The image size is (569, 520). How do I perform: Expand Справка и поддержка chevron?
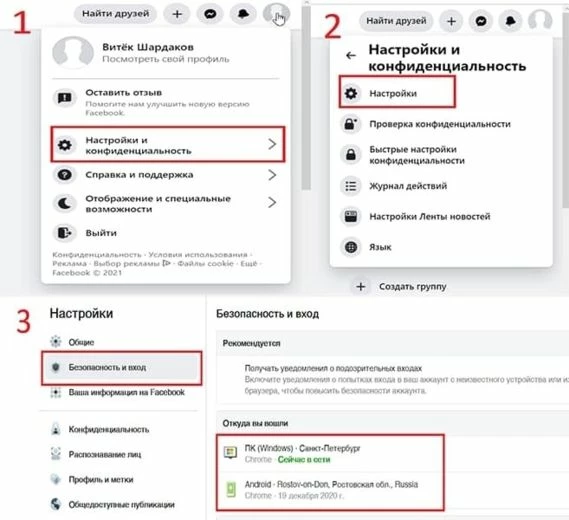(272, 175)
